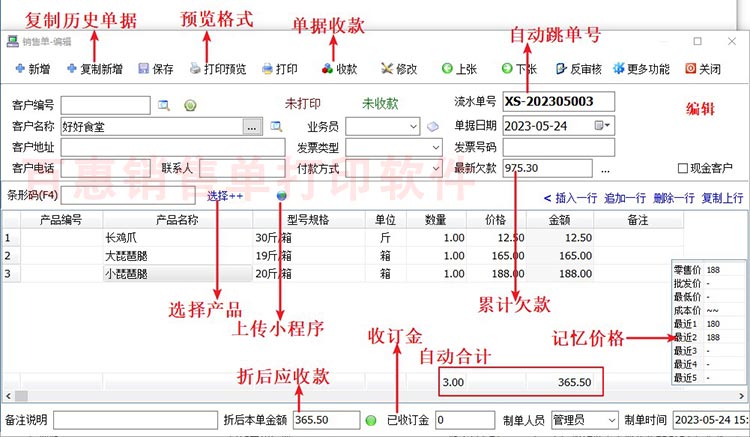Click 反审核 to un-approve the order
750x437 pixels.
(x=579, y=69)
